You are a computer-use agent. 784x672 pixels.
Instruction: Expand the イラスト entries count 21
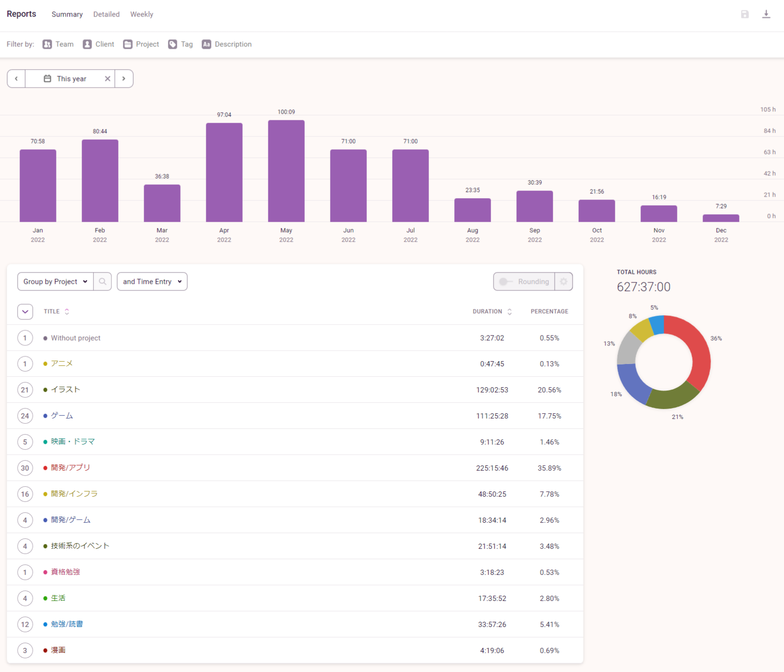click(25, 390)
